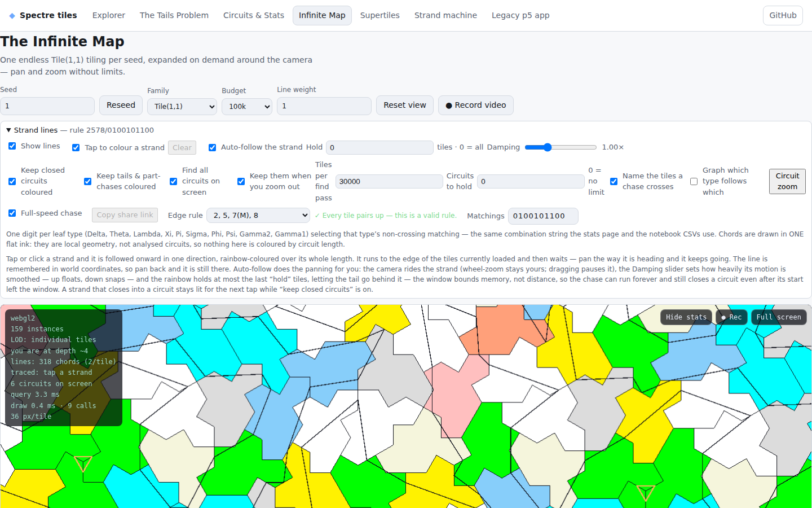
Task: Toggle Keep them when you zoom out
Action: click(x=241, y=181)
